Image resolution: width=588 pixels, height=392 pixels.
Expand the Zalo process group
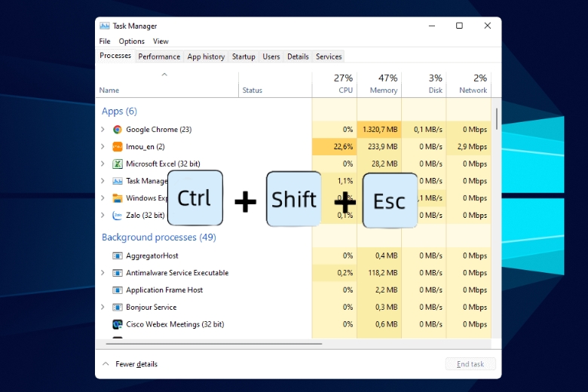(x=103, y=216)
